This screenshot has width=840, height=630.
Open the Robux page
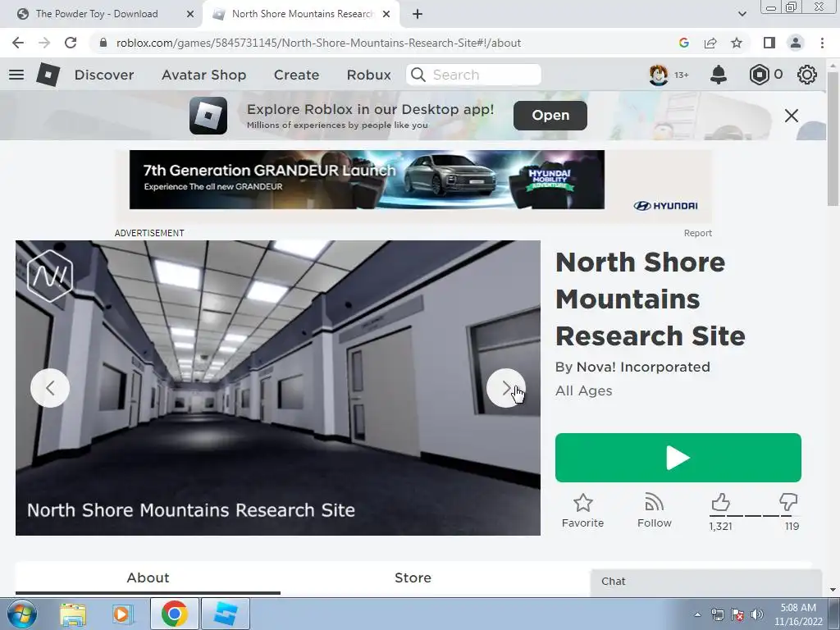(368, 75)
